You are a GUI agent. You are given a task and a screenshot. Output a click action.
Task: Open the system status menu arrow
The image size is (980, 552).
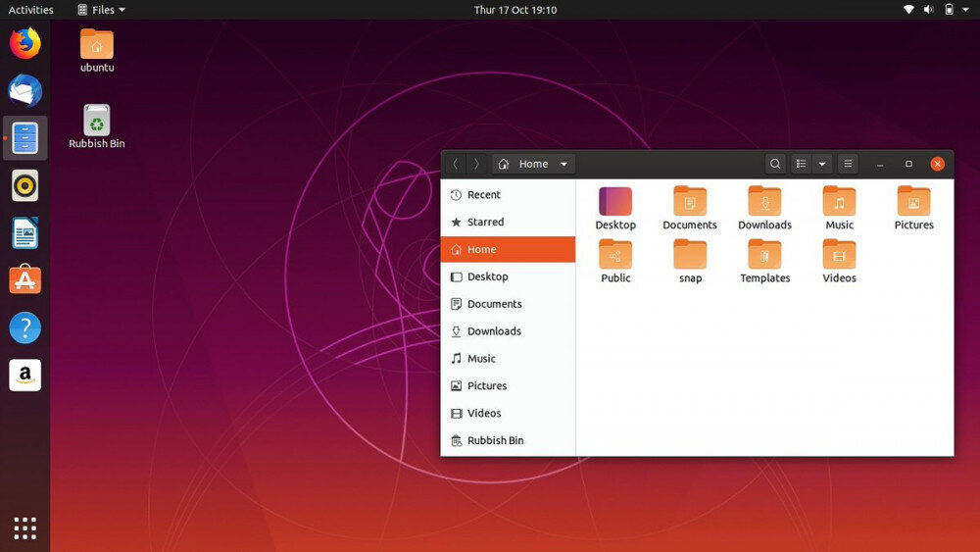(965, 10)
